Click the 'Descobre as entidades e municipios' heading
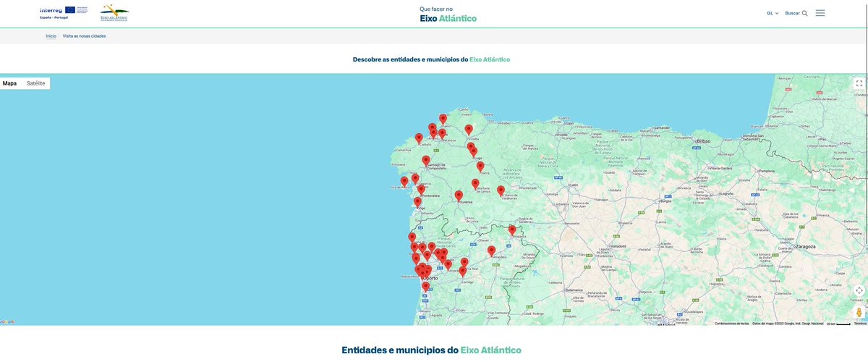868x362 pixels. pos(432,59)
